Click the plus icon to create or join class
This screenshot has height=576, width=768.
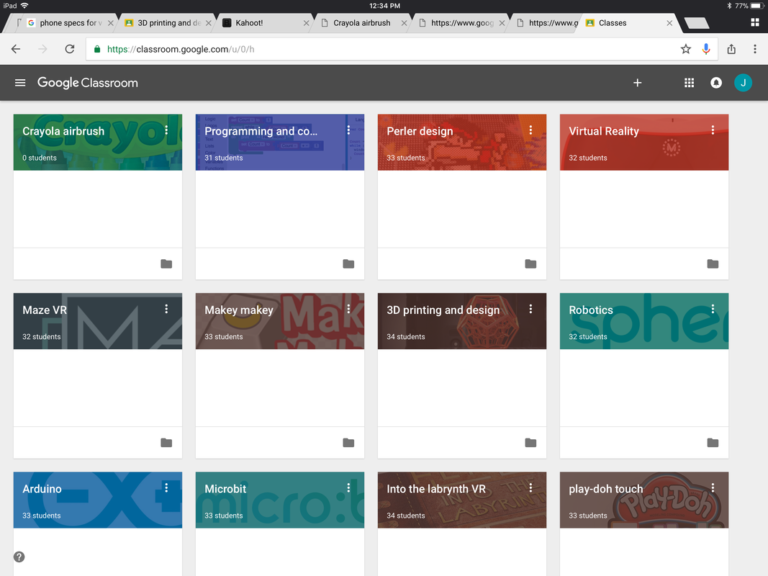tap(637, 83)
